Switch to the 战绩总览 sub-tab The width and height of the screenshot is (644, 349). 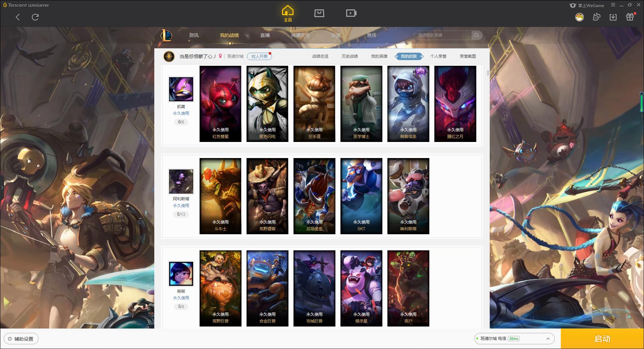[320, 56]
